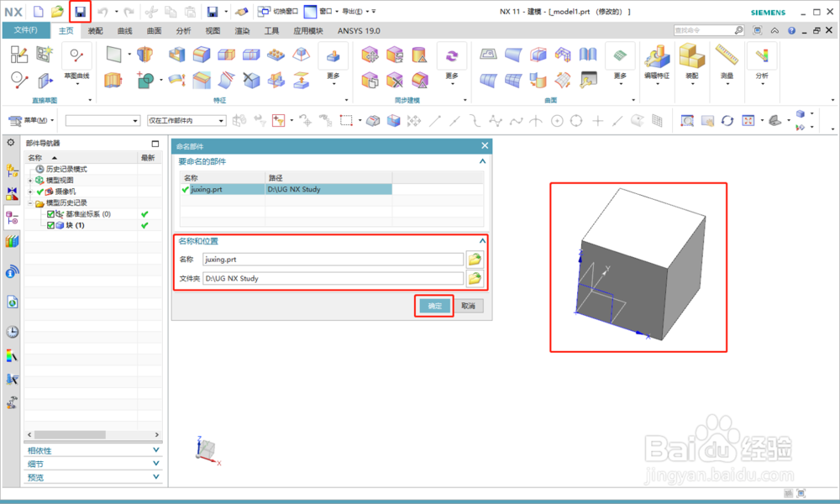This screenshot has width=840, height=504.
Task: Open the 导出 export dropdown
Action: pyautogui.click(x=354, y=11)
